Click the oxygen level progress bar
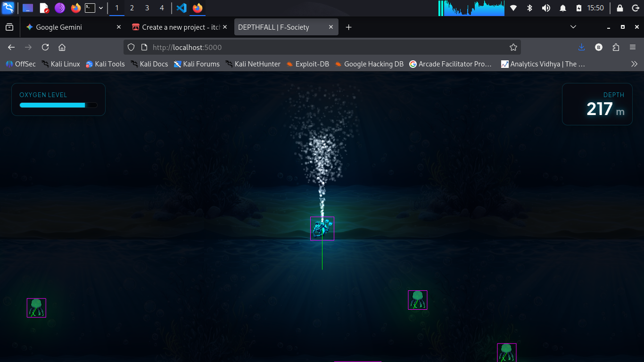Image resolution: width=644 pixels, height=362 pixels. coord(58,105)
